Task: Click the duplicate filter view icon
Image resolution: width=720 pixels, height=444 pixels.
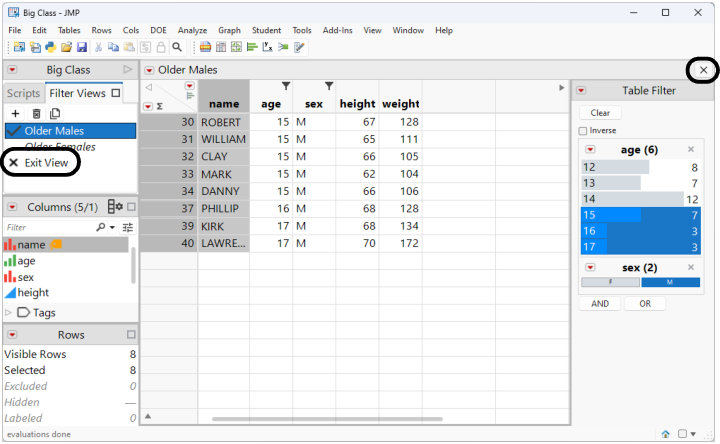Action: click(x=56, y=114)
